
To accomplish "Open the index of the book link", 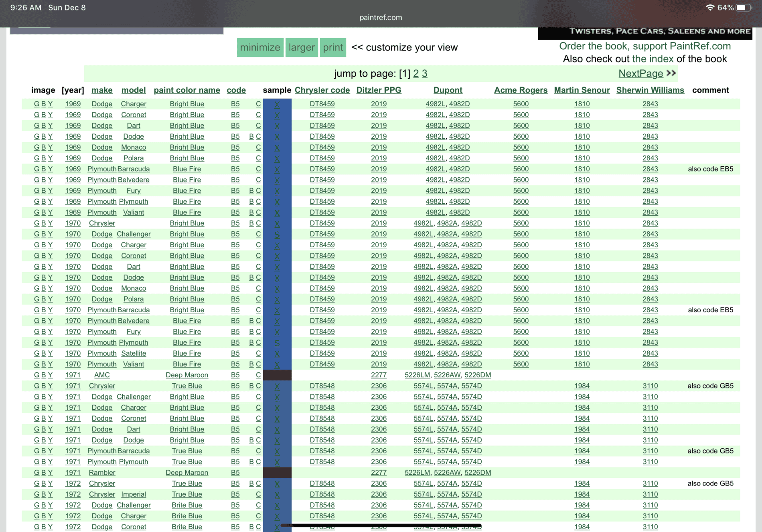I will point(653,59).
